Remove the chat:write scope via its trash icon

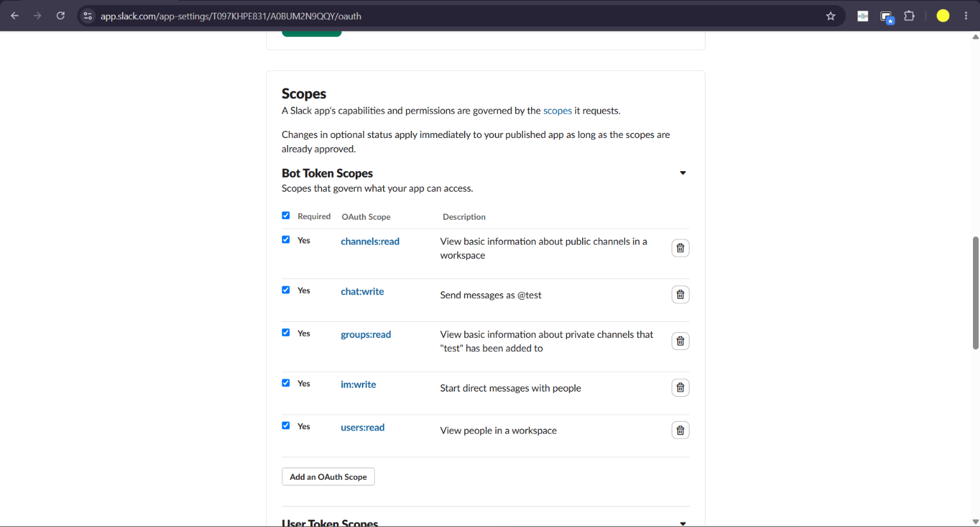(x=680, y=294)
